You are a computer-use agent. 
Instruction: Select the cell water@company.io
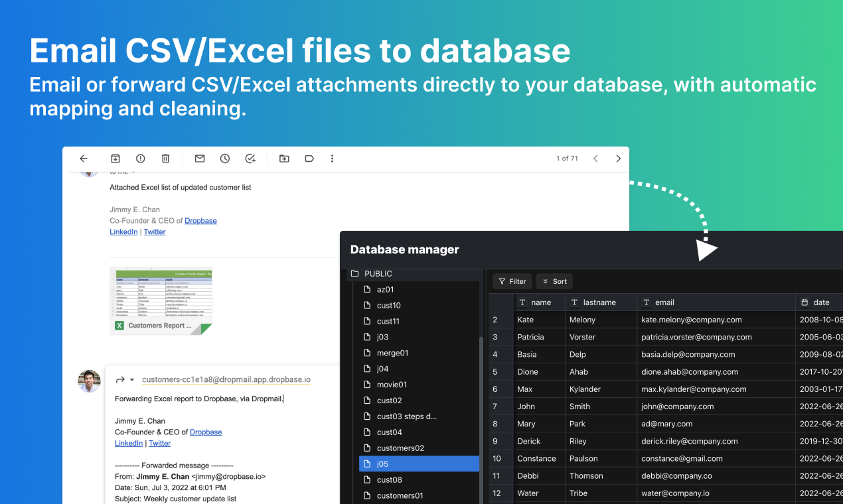[x=716, y=493]
